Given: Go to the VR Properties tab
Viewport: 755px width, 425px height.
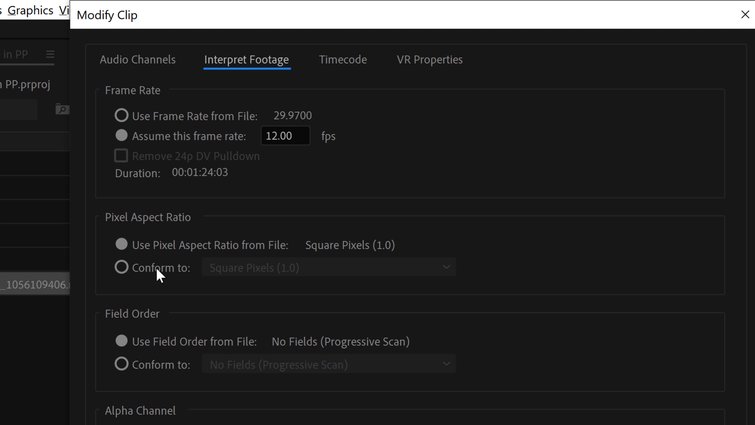Looking at the screenshot, I should point(429,60).
